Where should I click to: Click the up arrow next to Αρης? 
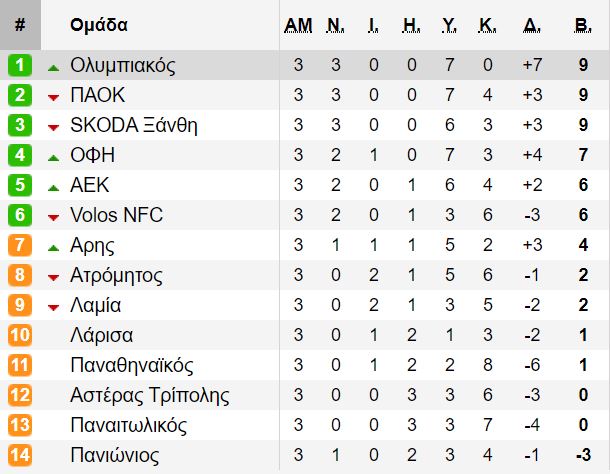[54, 247]
